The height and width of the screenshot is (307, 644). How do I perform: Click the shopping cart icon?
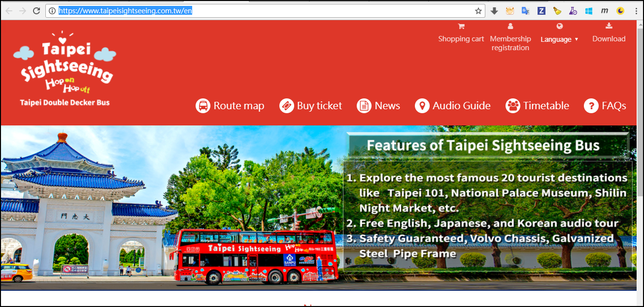pyautogui.click(x=461, y=27)
